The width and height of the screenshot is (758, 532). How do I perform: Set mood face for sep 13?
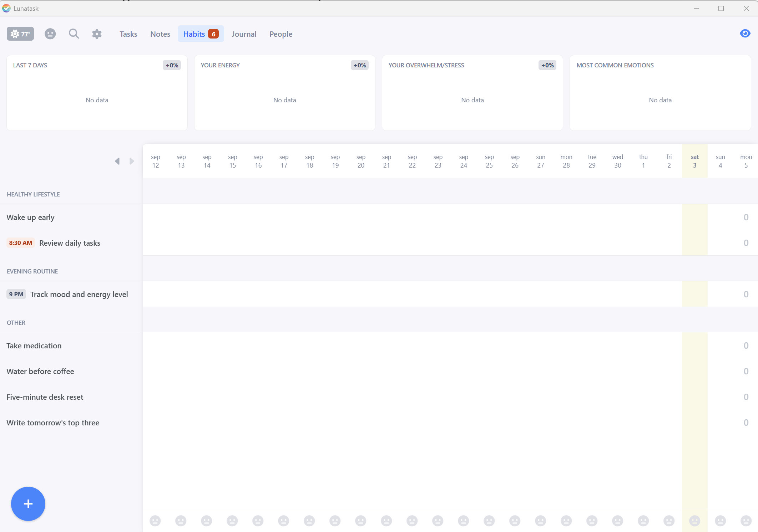(x=181, y=521)
